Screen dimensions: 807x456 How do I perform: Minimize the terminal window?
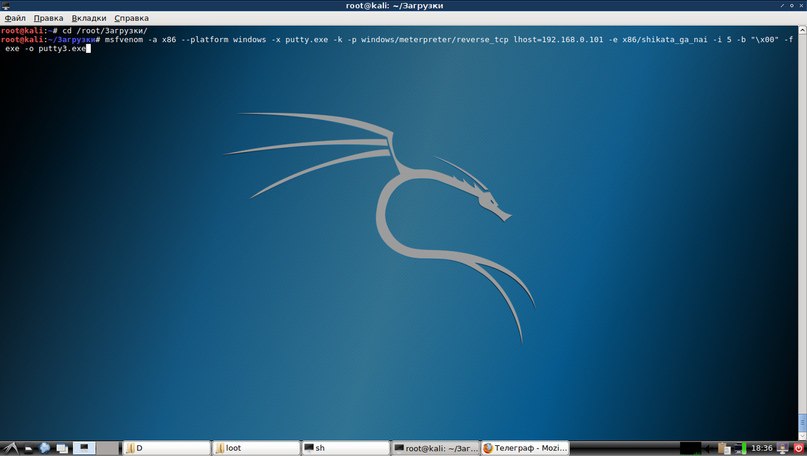[x=782, y=6]
